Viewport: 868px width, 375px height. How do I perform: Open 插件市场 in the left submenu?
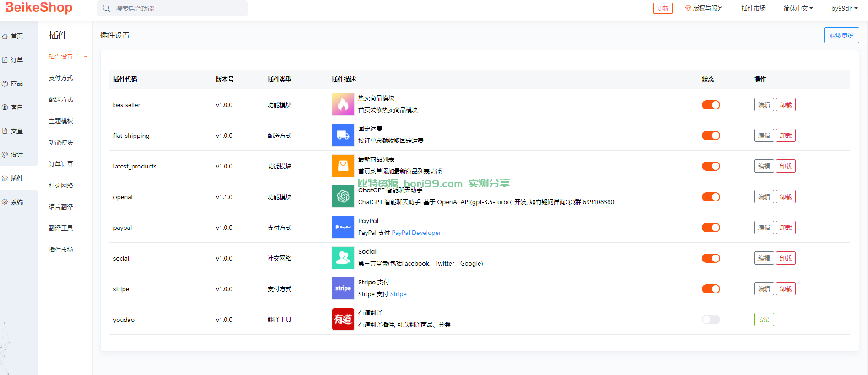coord(61,250)
